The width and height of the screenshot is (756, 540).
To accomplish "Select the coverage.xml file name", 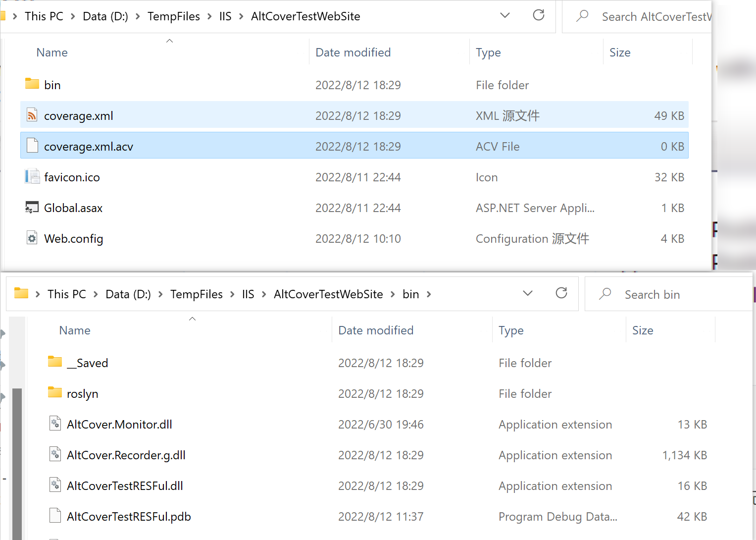I will [x=79, y=116].
